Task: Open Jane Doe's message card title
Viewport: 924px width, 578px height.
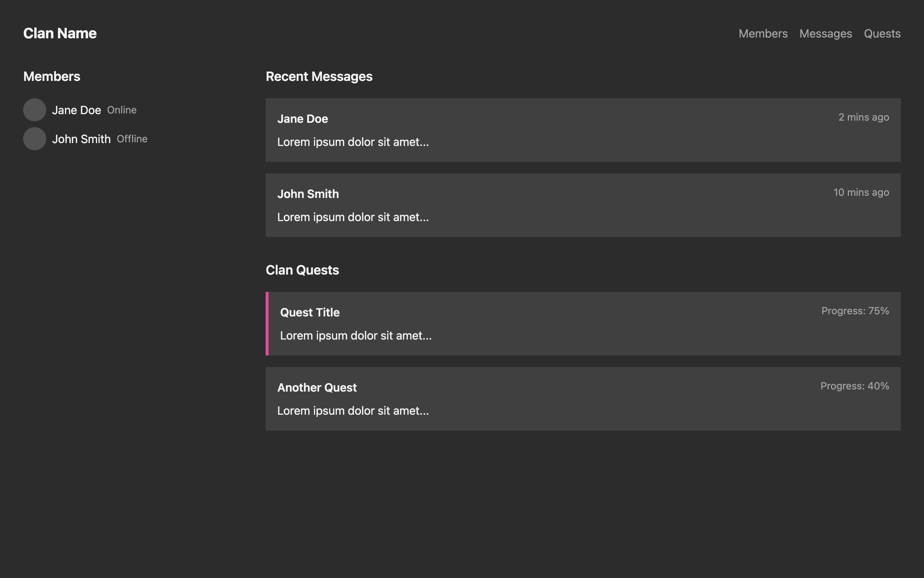Action: tap(302, 119)
